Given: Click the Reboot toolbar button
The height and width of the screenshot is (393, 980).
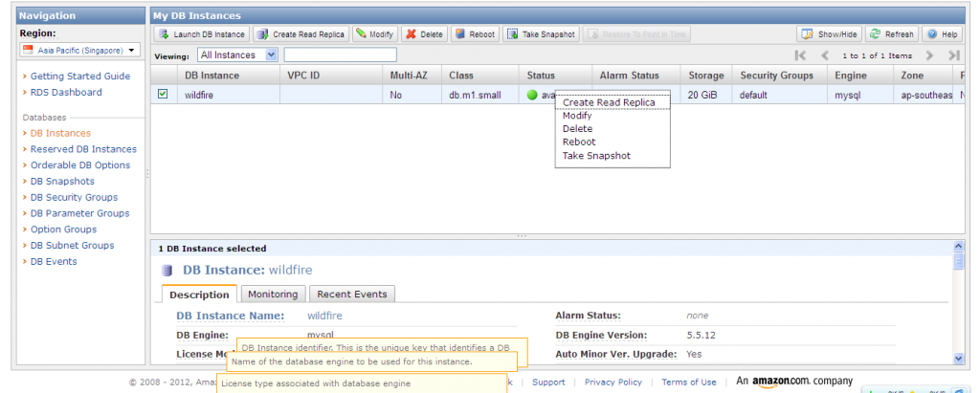Looking at the screenshot, I should (475, 34).
